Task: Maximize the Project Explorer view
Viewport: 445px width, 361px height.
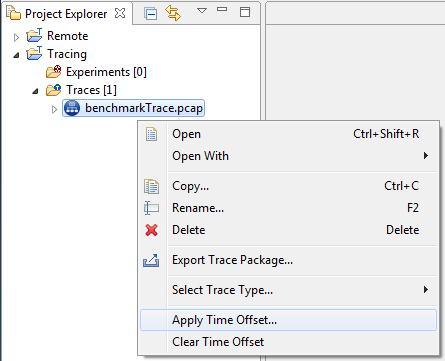Action: (245, 12)
